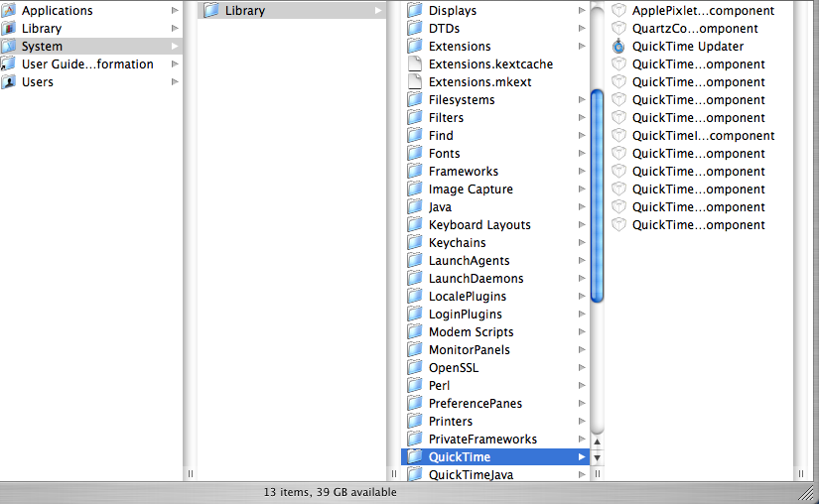The height and width of the screenshot is (504, 819).
Task: Select the Image Capture folder icon
Action: point(415,189)
